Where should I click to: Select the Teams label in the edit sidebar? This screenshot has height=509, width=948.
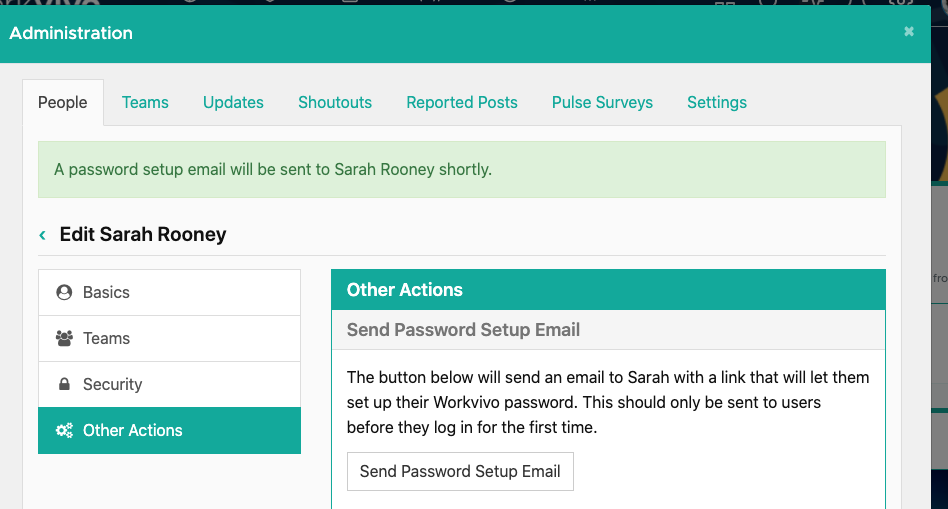(x=106, y=339)
